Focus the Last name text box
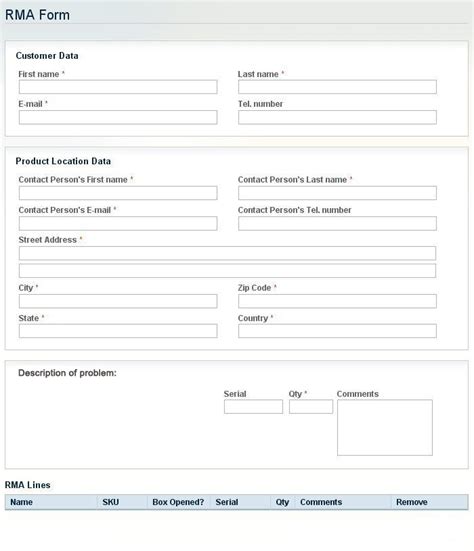The image size is (474, 551). [337, 87]
